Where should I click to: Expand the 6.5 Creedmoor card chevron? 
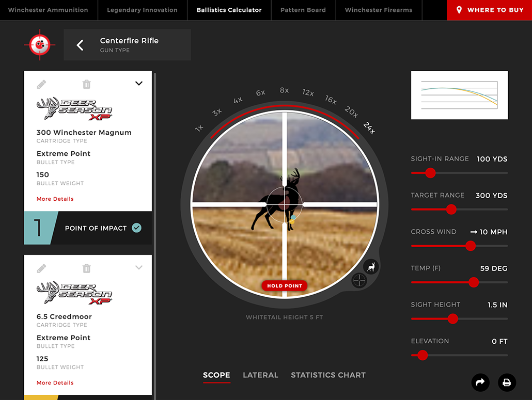click(139, 267)
